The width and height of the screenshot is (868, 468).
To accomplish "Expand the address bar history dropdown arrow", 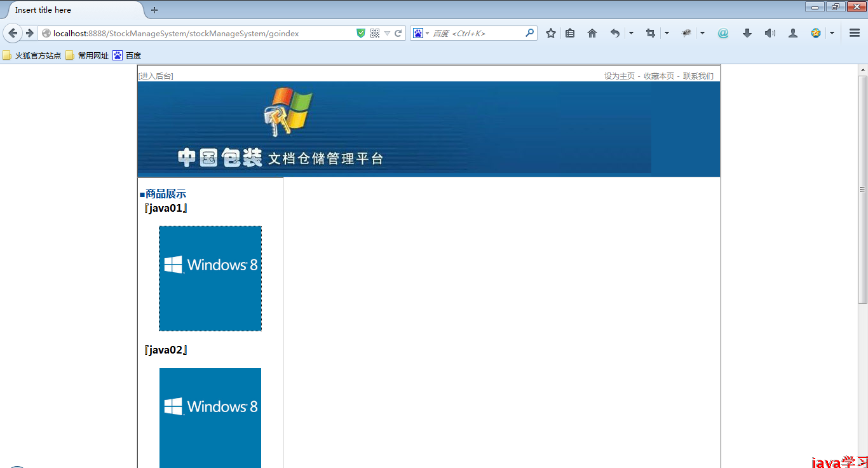I will [387, 34].
